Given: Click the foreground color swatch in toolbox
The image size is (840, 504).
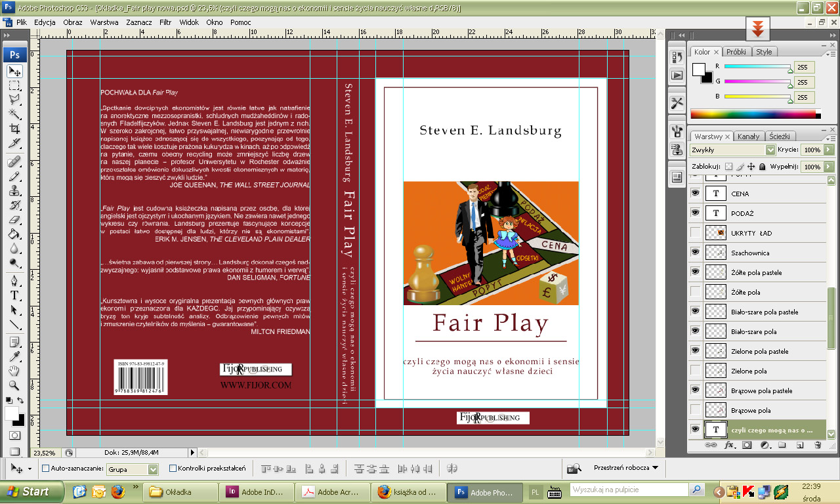Looking at the screenshot, I should tap(12, 412).
